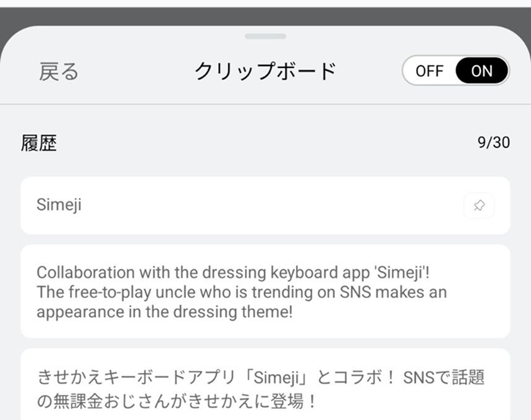Click the line "The free-to-play uncle who is trending"
This screenshot has width=531, height=420.
(241, 292)
